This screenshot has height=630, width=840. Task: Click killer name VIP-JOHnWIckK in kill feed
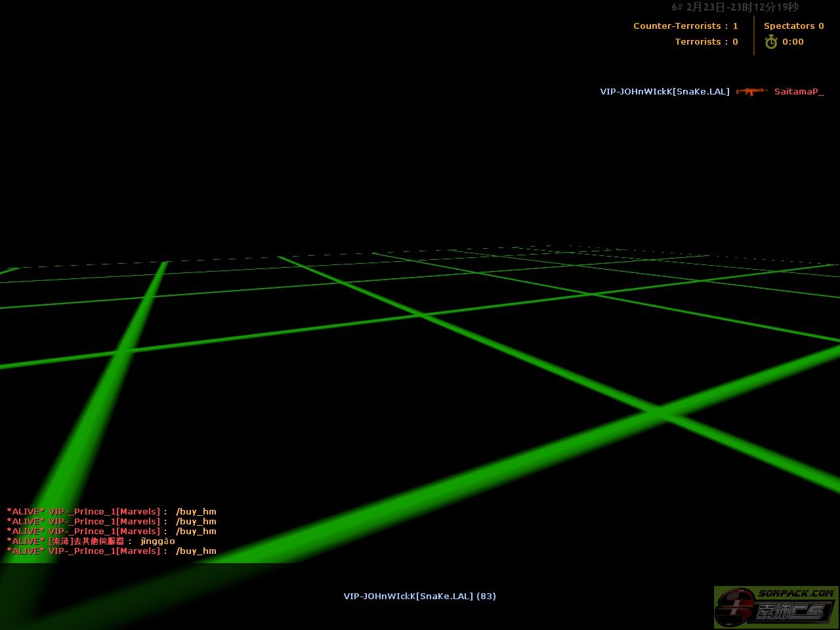[x=664, y=92]
